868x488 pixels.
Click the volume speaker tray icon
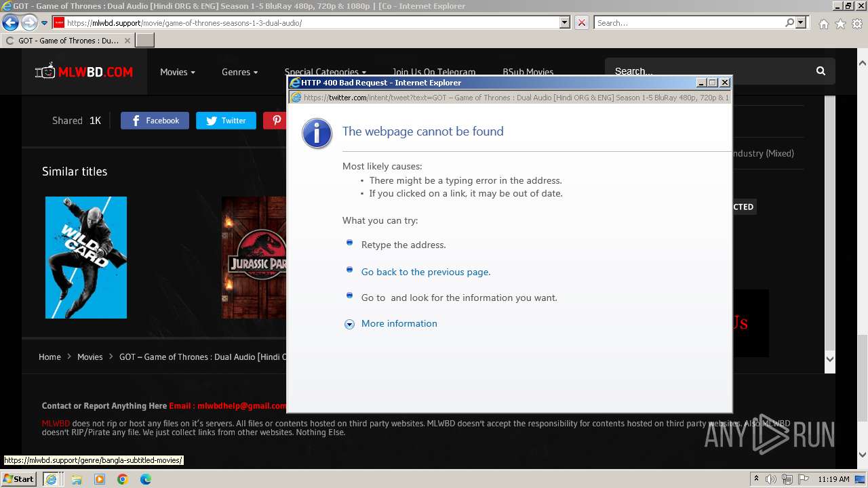[x=771, y=479]
